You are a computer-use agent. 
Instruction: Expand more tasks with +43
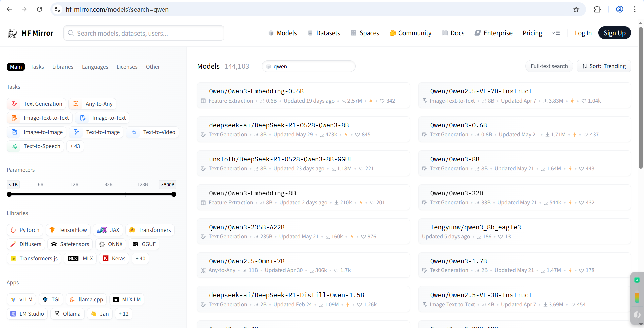(x=75, y=146)
